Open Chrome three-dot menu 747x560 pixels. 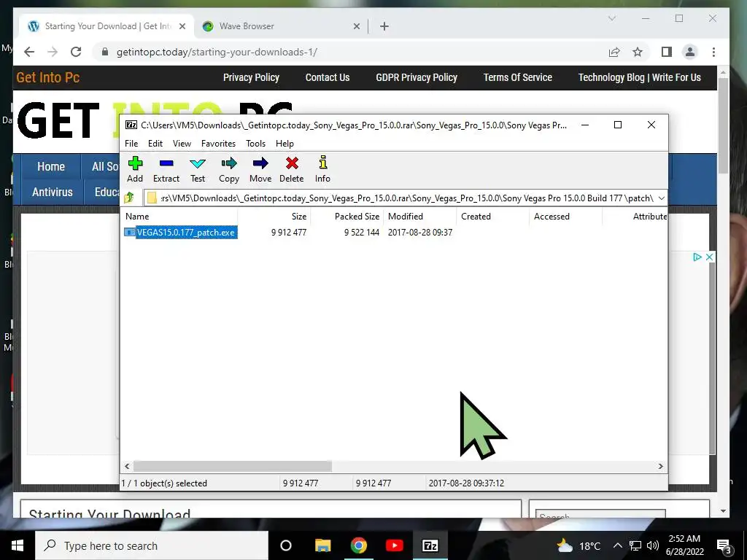[x=713, y=52]
